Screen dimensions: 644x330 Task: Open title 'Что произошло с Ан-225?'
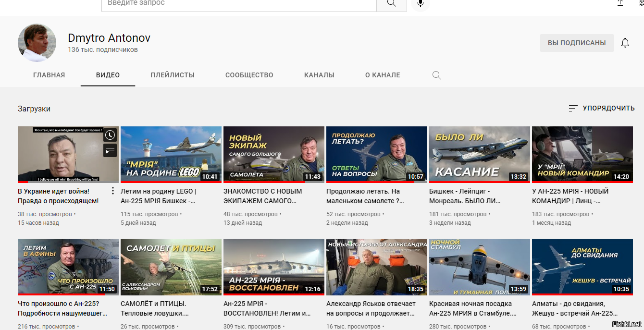tap(62, 308)
